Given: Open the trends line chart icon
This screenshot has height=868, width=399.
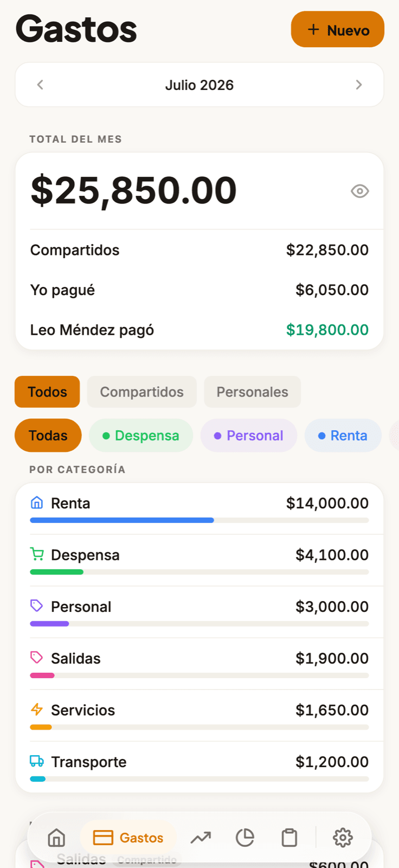Looking at the screenshot, I should [201, 838].
